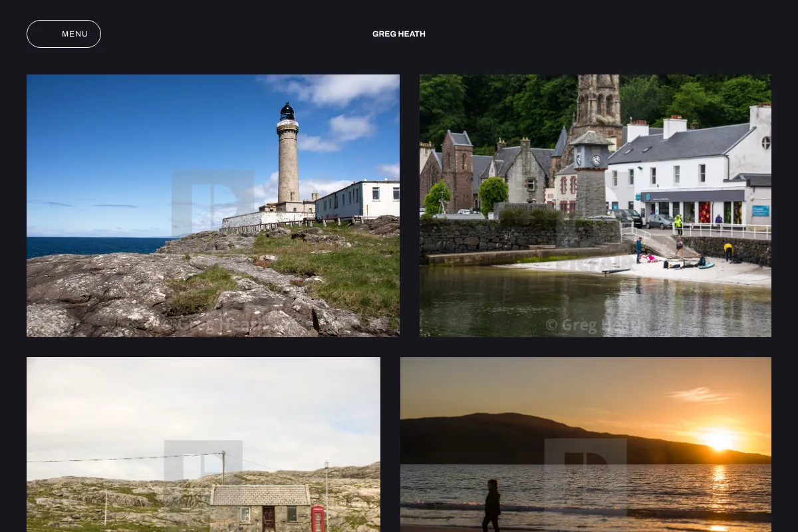Open the MENU pill button
This screenshot has height=532, width=798.
point(64,34)
